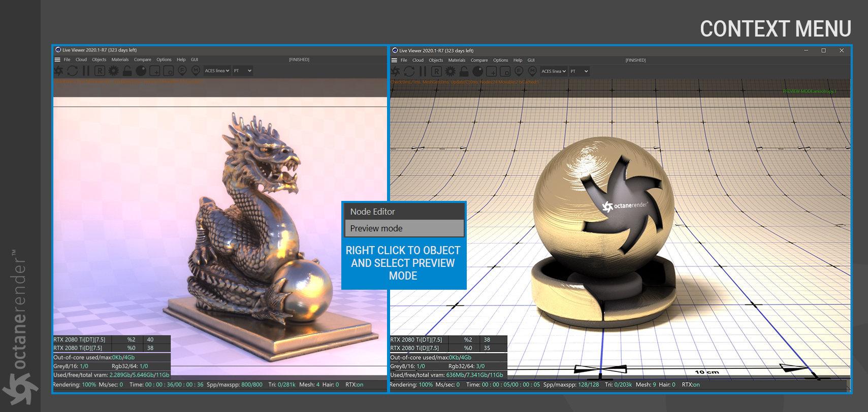
Task: Enable focus picker F pin in dragon viewer
Action: (182, 71)
